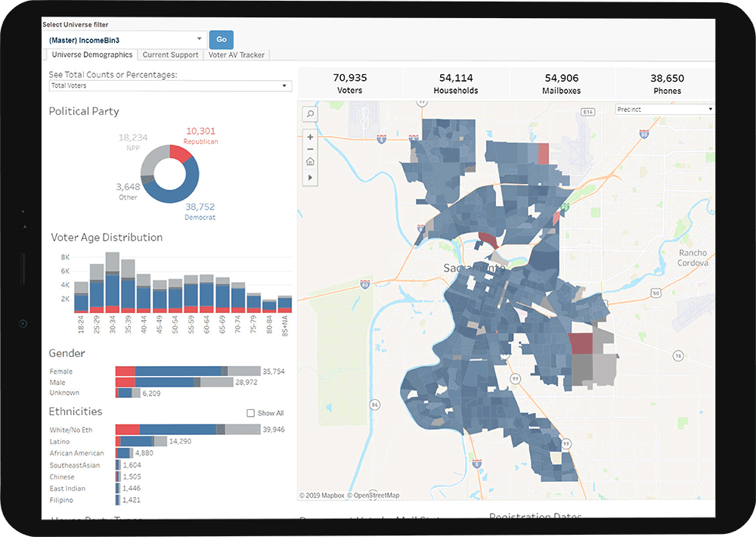Click the 85+NA age axis label
This screenshot has height=537, width=756.
coord(285,325)
